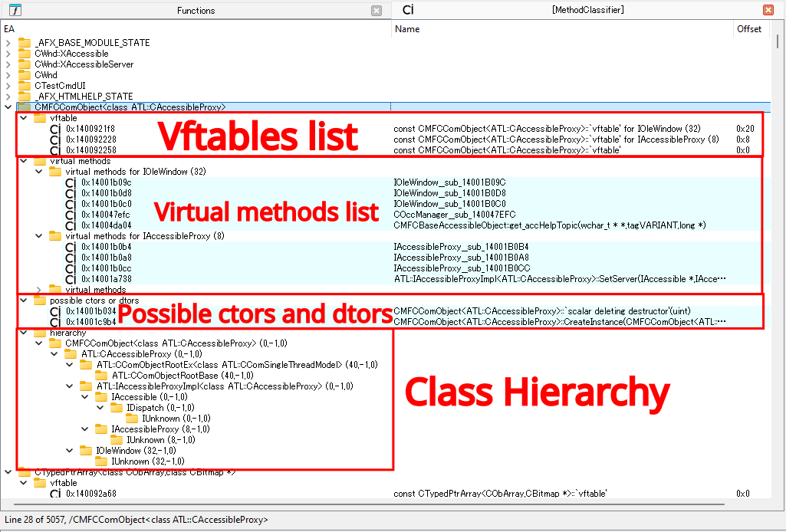Select IAccessibleProxy_sub_14001B0CC name entry
786x532 pixels.
tap(462, 268)
